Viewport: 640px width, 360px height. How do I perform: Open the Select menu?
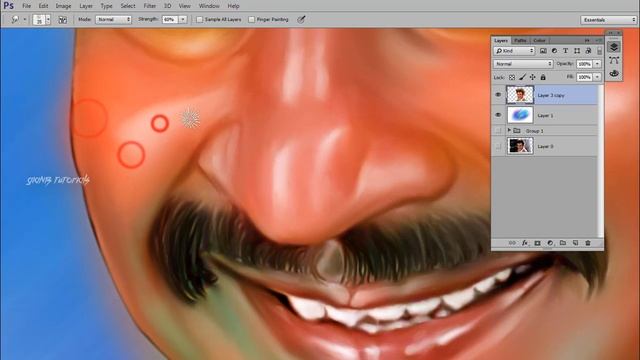tap(128, 6)
